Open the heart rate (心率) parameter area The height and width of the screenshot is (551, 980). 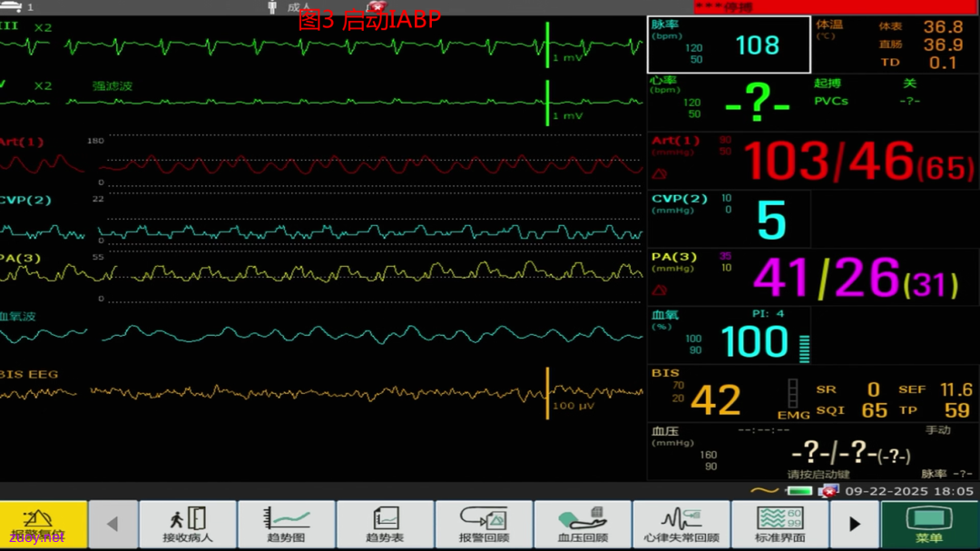click(x=729, y=102)
